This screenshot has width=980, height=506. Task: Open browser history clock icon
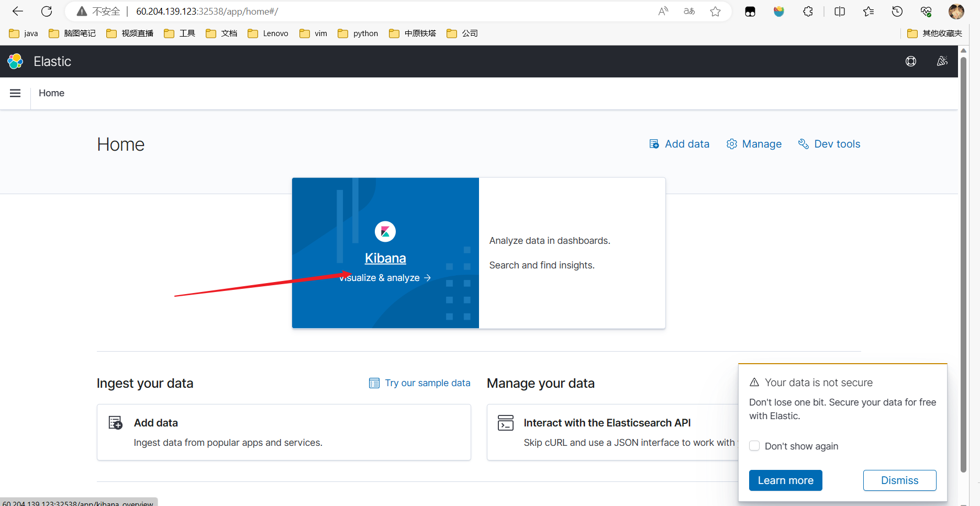click(x=897, y=11)
